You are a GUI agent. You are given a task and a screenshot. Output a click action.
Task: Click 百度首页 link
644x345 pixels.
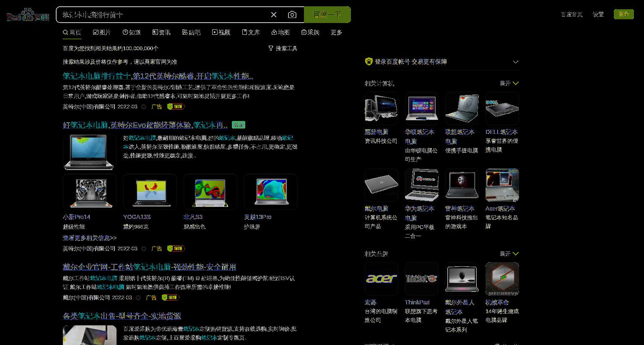tap(571, 14)
